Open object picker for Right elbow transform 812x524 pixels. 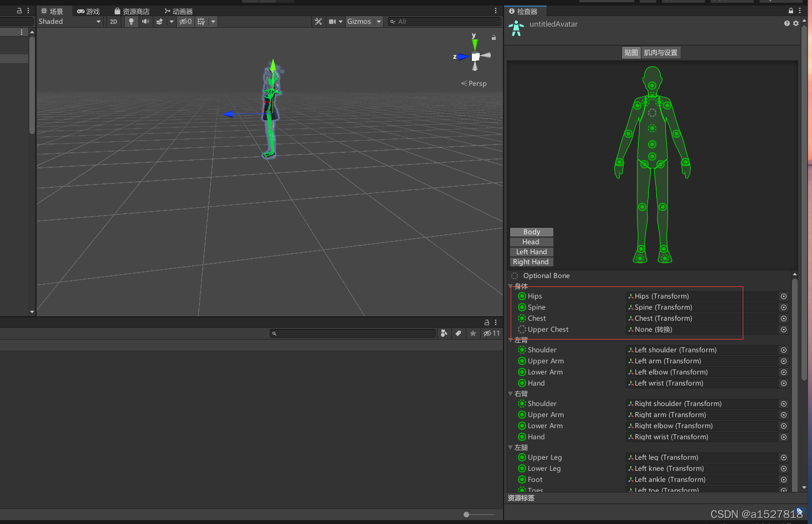pos(784,426)
